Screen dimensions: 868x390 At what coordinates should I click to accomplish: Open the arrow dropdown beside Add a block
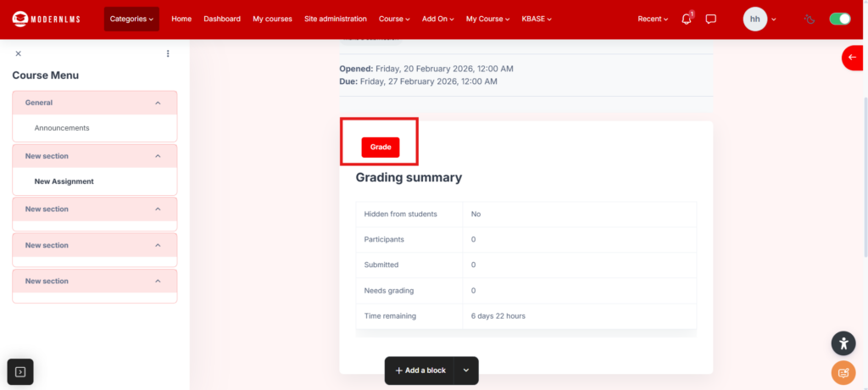(x=465, y=370)
